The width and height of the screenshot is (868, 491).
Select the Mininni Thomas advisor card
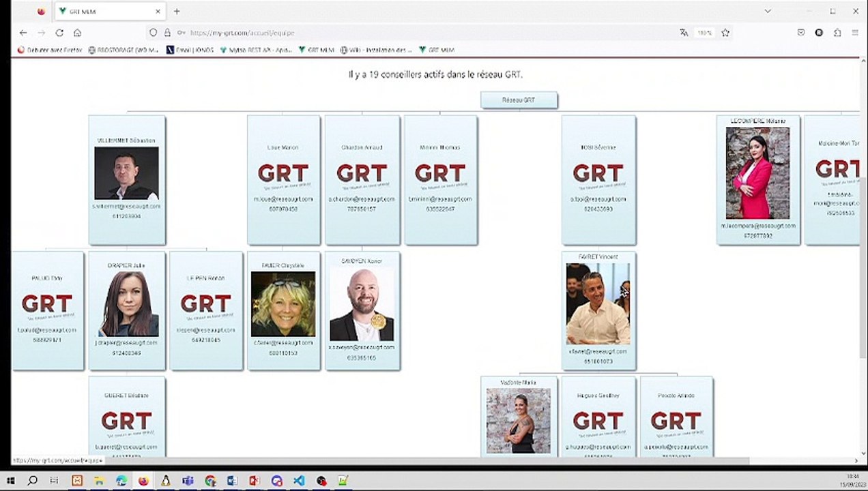441,179
